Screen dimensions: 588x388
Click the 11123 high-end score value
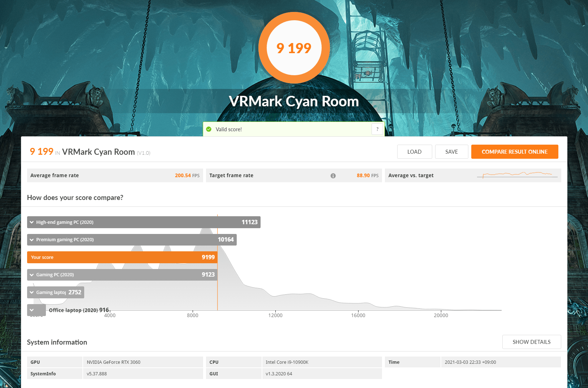[250, 222]
